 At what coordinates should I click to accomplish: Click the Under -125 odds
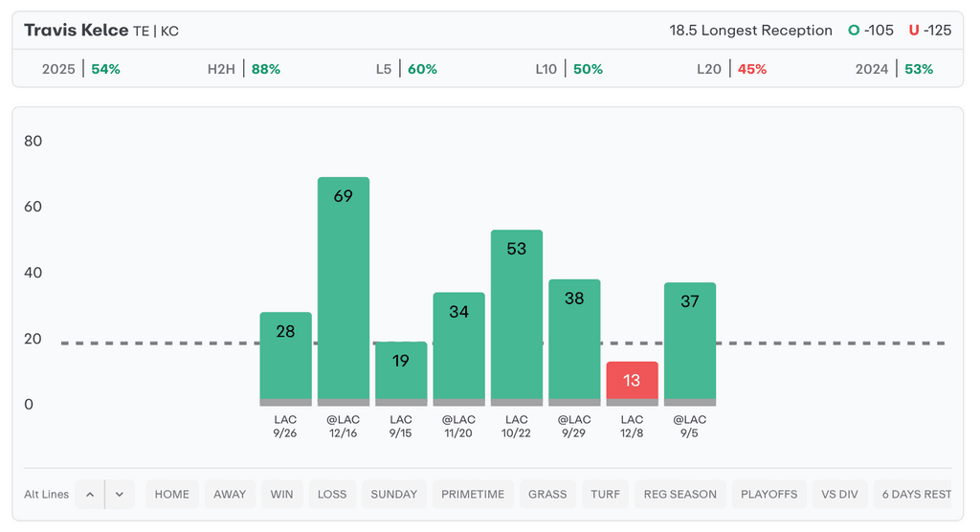coord(930,31)
